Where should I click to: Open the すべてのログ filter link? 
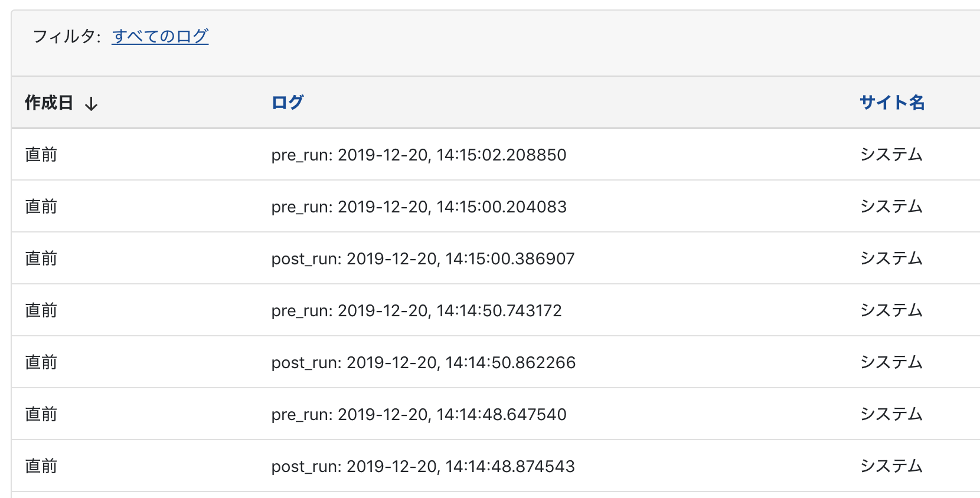pyautogui.click(x=160, y=37)
